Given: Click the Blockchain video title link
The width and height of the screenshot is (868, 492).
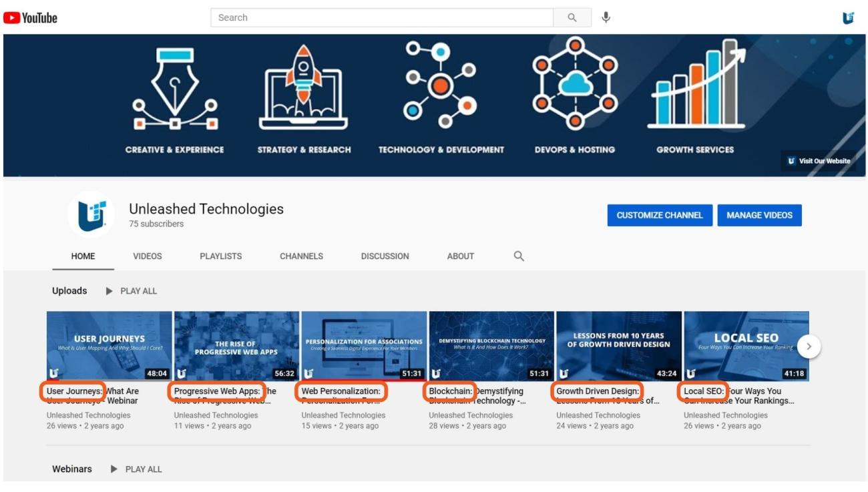Looking at the screenshot, I should point(477,396).
